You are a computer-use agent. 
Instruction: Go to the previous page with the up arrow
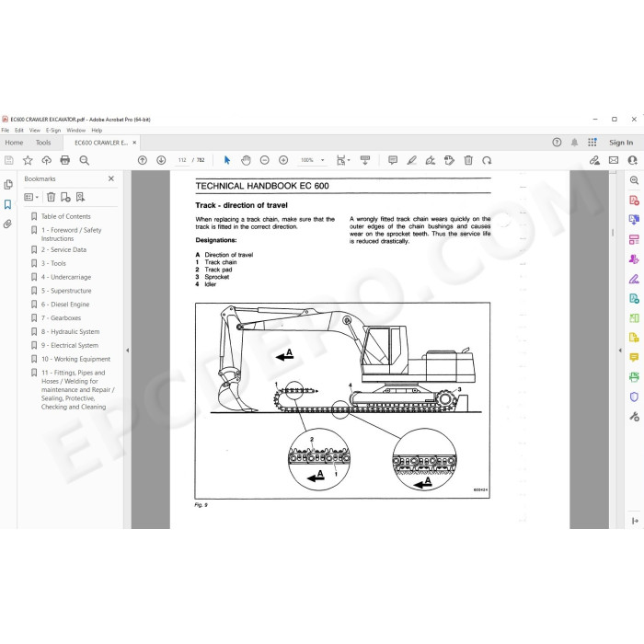tap(143, 160)
